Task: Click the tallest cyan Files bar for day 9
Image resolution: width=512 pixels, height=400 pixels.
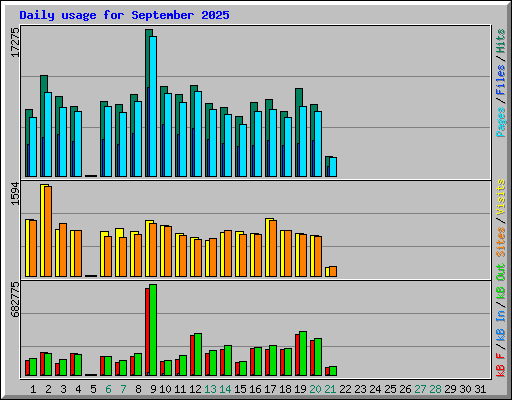Action: 153,106
